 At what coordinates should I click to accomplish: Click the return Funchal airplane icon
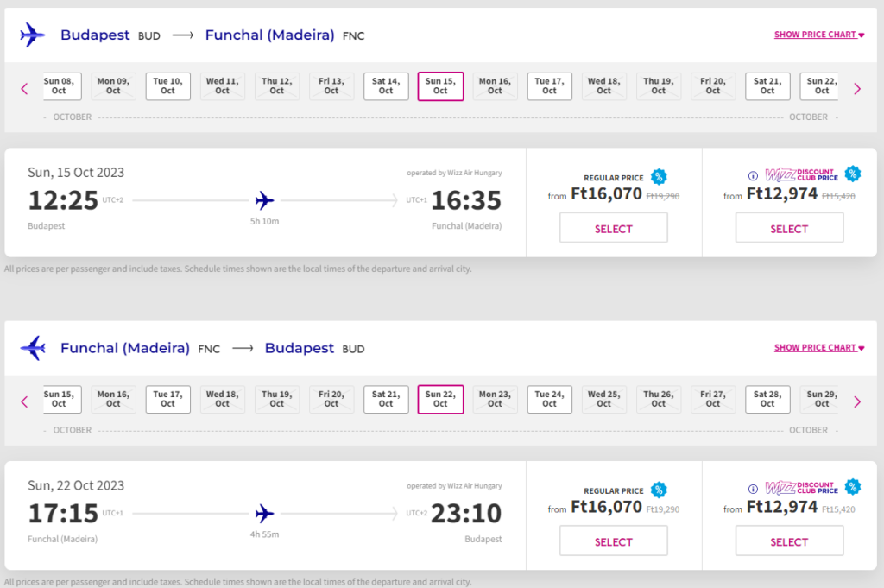[32, 349]
